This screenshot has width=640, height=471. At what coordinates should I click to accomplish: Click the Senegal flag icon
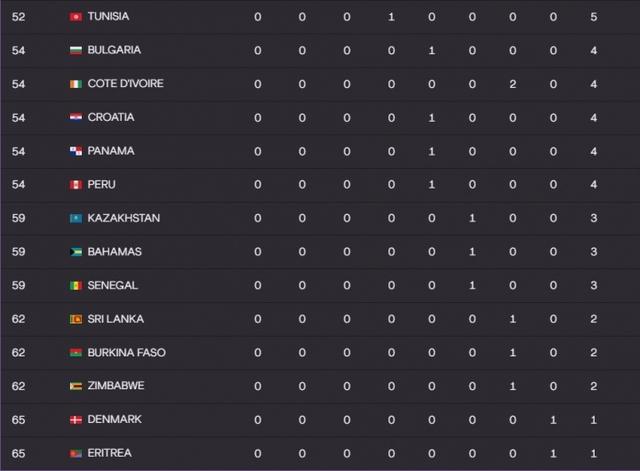point(75,285)
